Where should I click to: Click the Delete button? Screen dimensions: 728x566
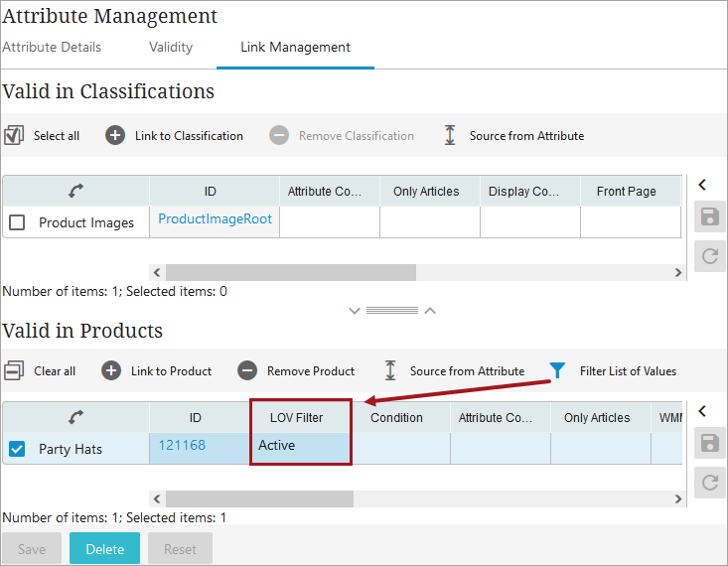[104, 549]
